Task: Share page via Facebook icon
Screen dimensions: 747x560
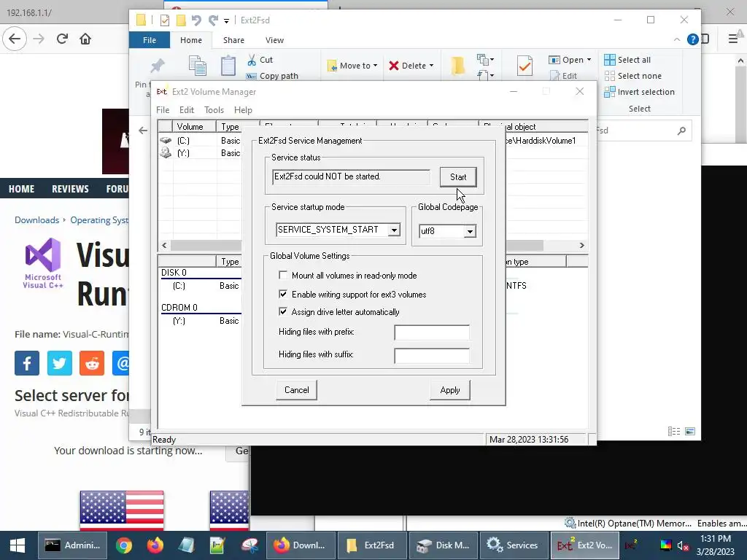Action: [27, 363]
